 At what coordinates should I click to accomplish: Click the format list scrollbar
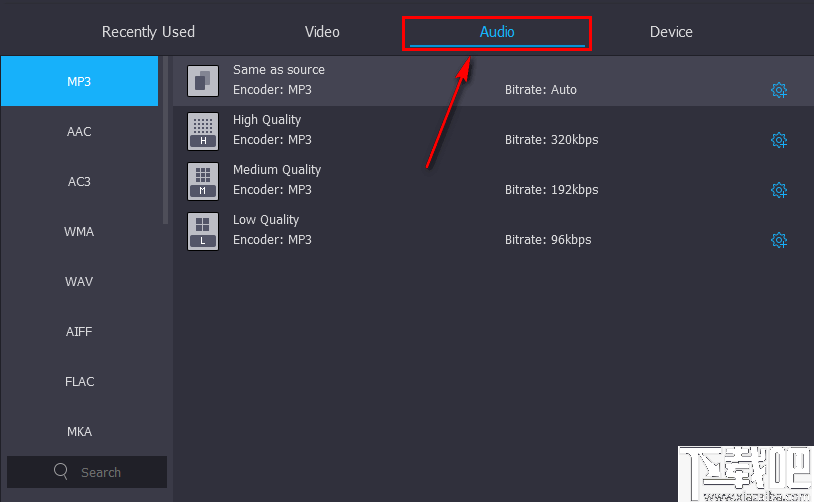coord(166,140)
